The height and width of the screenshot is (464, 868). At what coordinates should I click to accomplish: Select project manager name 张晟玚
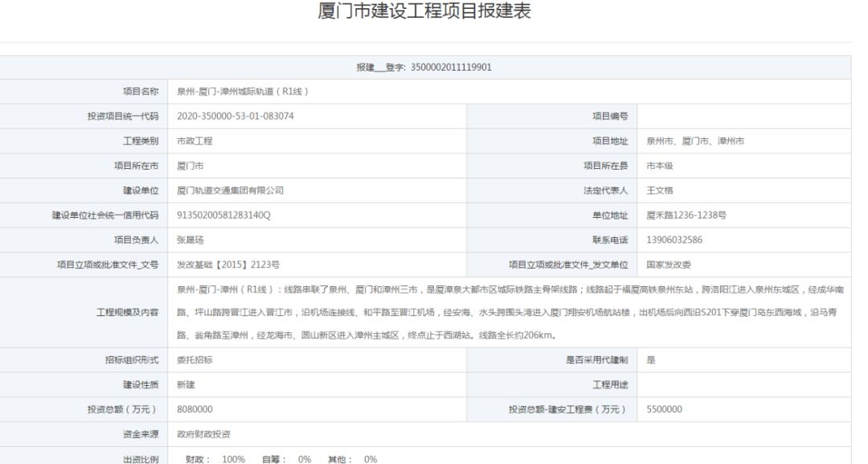point(190,240)
